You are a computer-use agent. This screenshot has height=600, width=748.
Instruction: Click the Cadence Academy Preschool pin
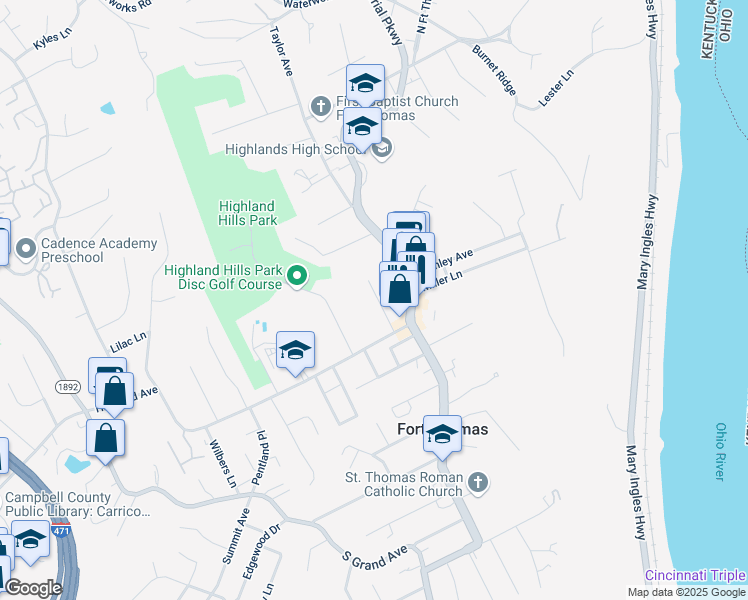(26, 249)
